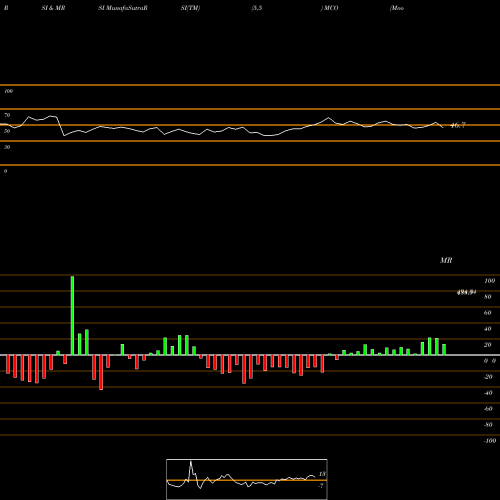
Task: Click the MR axis label -100
Action: [x=490, y=441]
